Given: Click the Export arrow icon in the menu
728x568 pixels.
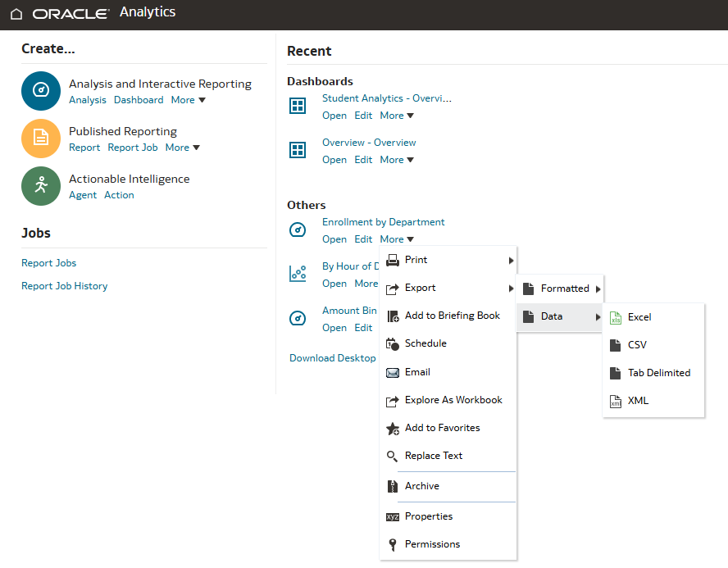Looking at the screenshot, I should (393, 289).
